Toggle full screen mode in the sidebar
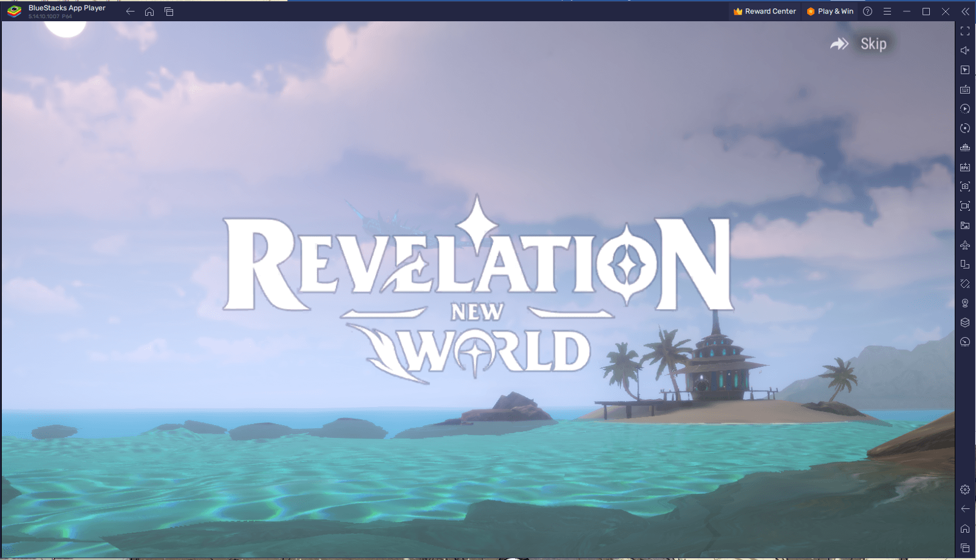This screenshot has height=560, width=976. 965,31
